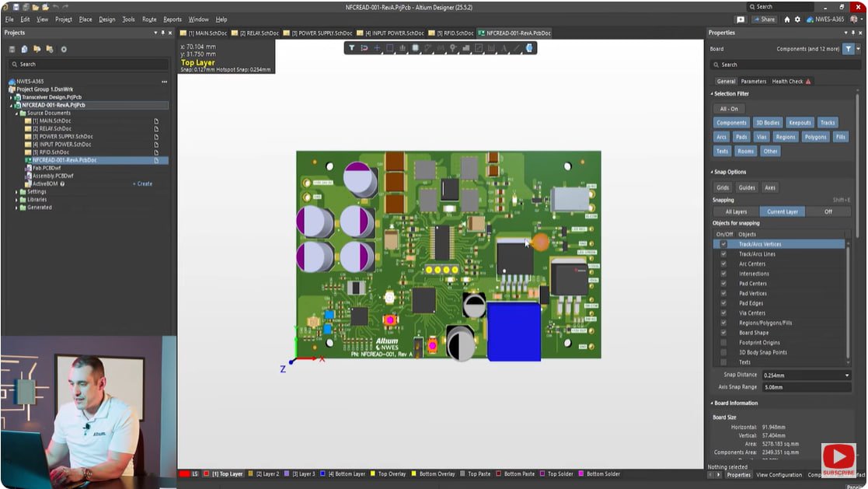Screen dimensions: 868x489
Task: Click the Current Layer snapping mode button
Action: (782, 211)
